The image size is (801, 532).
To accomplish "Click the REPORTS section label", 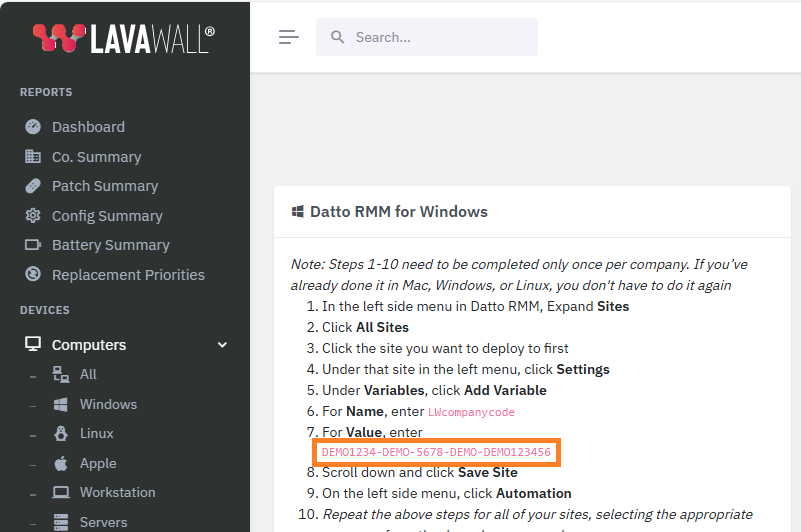I will [x=46, y=92].
